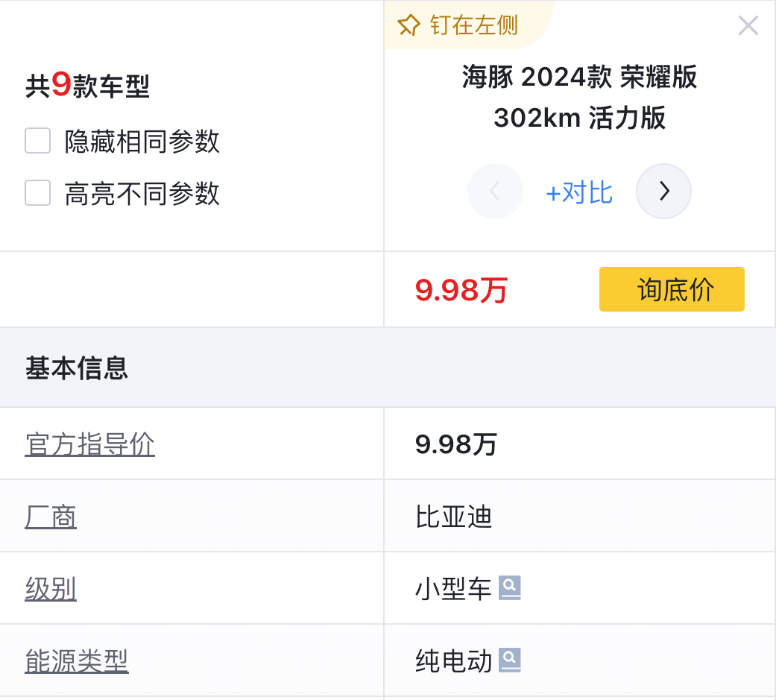
Task: Click the previous car model arrow
Action: pyautogui.click(x=495, y=192)
